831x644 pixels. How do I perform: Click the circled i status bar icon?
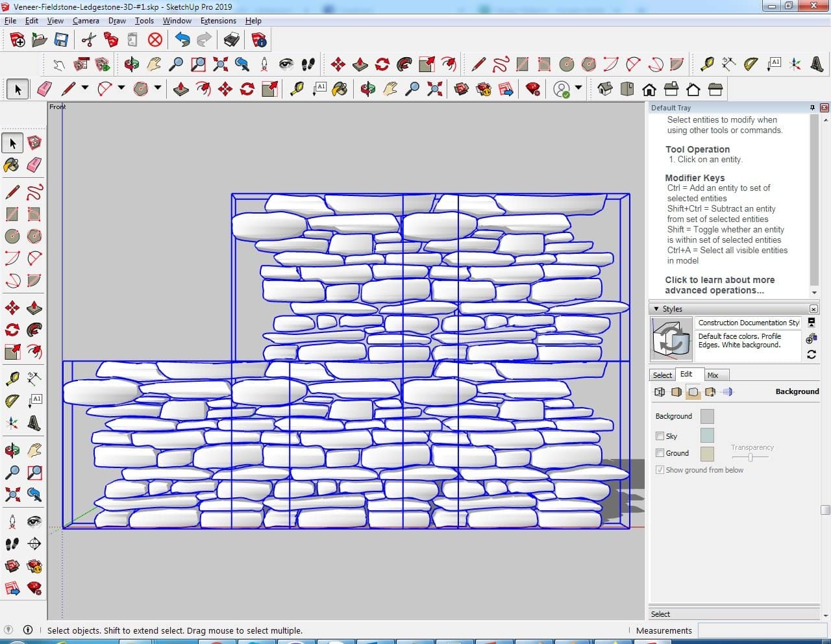click(28, 630)
